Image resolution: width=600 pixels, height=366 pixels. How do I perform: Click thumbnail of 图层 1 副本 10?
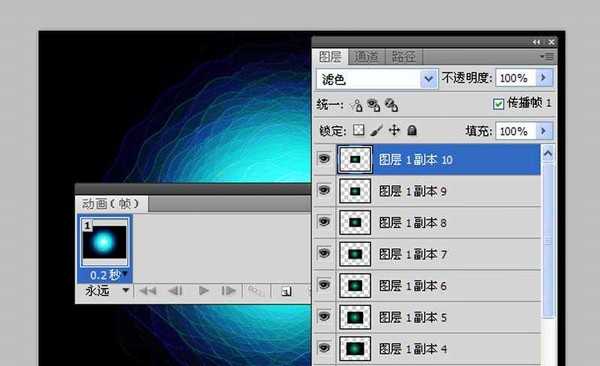tap(355, 159)
